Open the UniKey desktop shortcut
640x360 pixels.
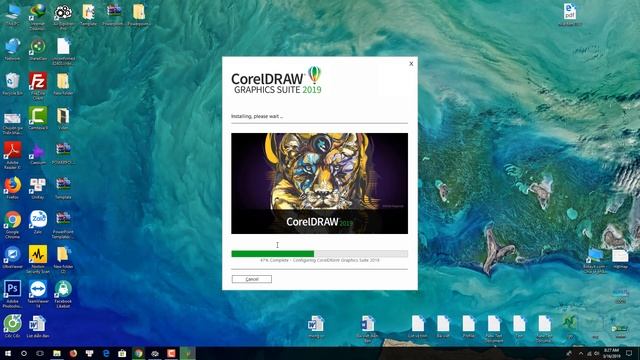[38, 188]
